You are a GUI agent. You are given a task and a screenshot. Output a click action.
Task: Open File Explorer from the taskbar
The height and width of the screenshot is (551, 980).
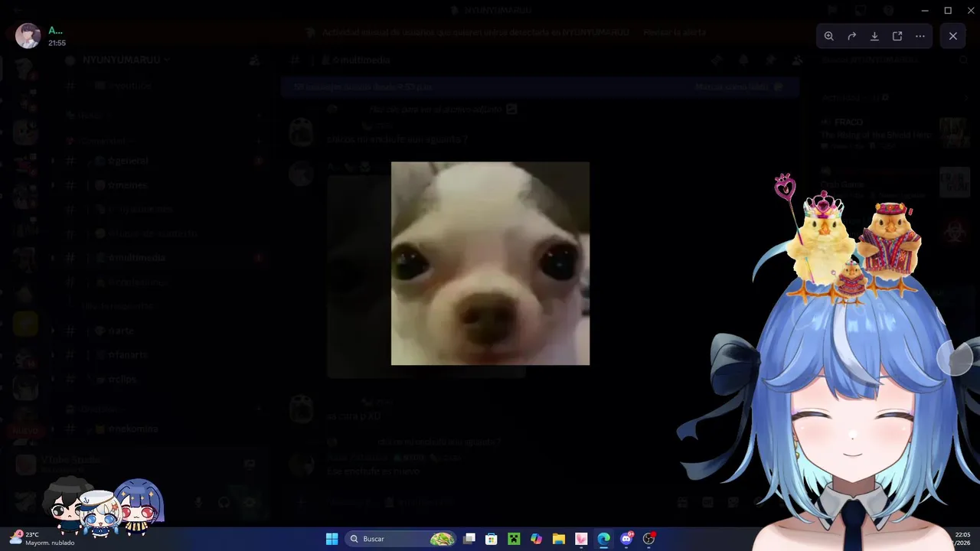pyautogui.click(x=559, y=539)
